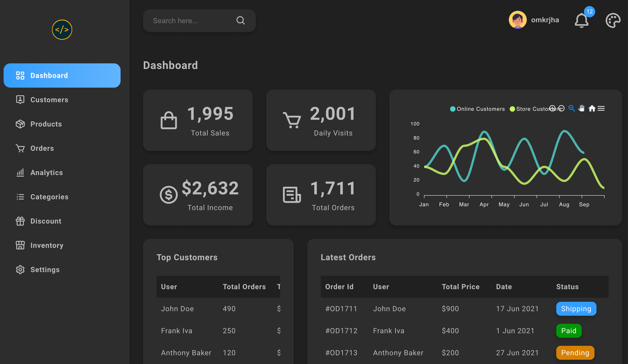Click the Total Income dollar icon
This screenshot has height=364, width=628.
169,195
